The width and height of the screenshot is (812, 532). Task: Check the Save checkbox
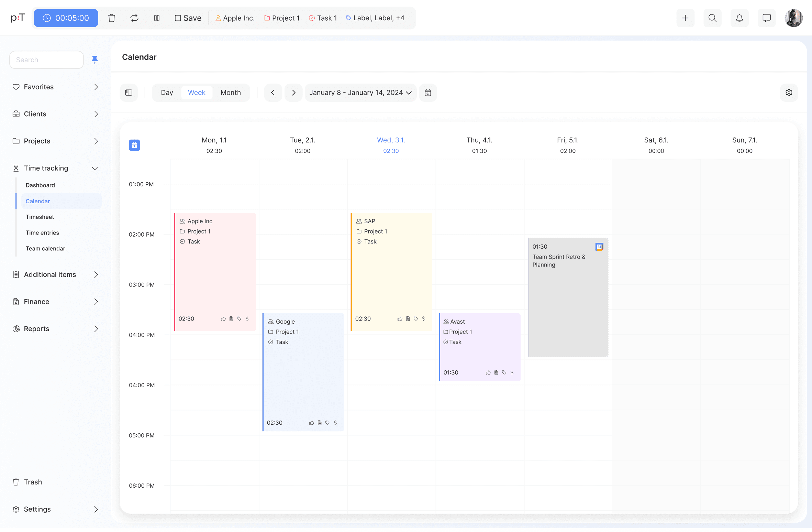point(178,18)
